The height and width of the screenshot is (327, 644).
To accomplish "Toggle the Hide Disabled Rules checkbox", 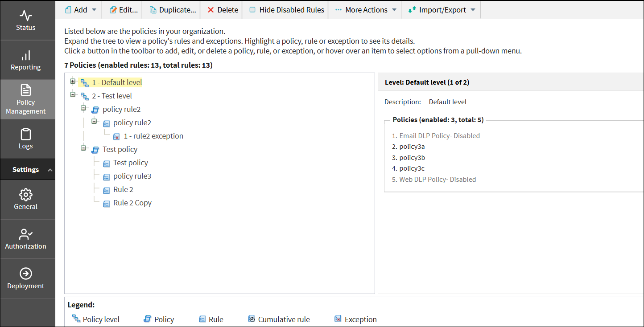I will [x=252, y=10].
